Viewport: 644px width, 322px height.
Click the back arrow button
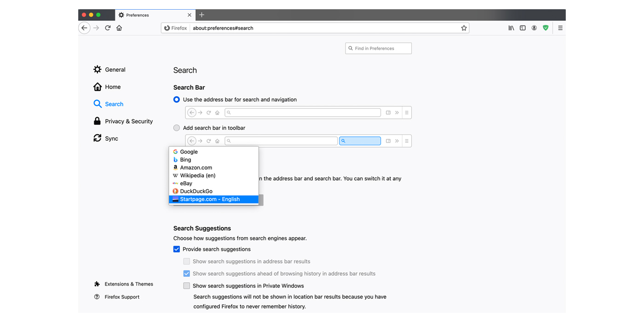coord(84,28)
